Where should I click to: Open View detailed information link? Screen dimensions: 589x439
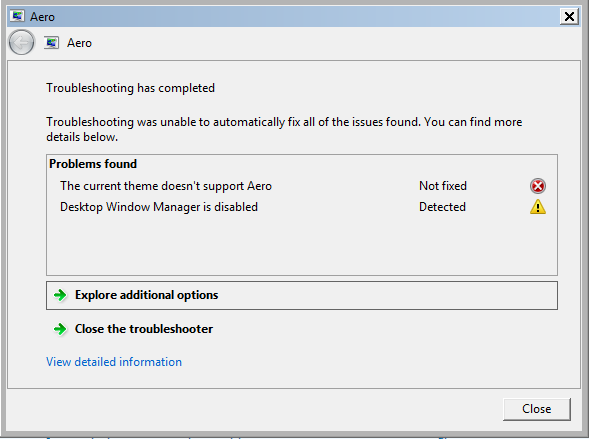[114, 362]
